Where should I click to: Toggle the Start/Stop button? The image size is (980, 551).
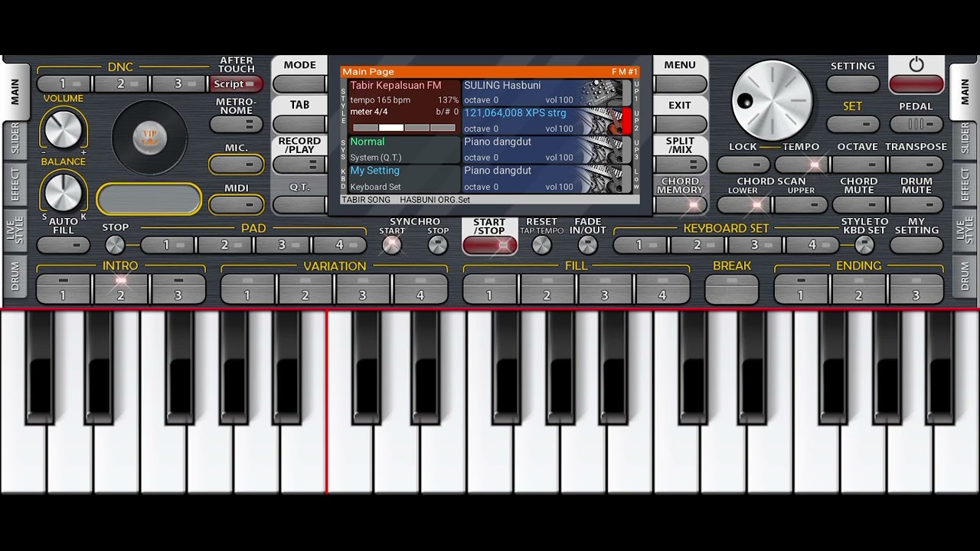tap(490, 245)
